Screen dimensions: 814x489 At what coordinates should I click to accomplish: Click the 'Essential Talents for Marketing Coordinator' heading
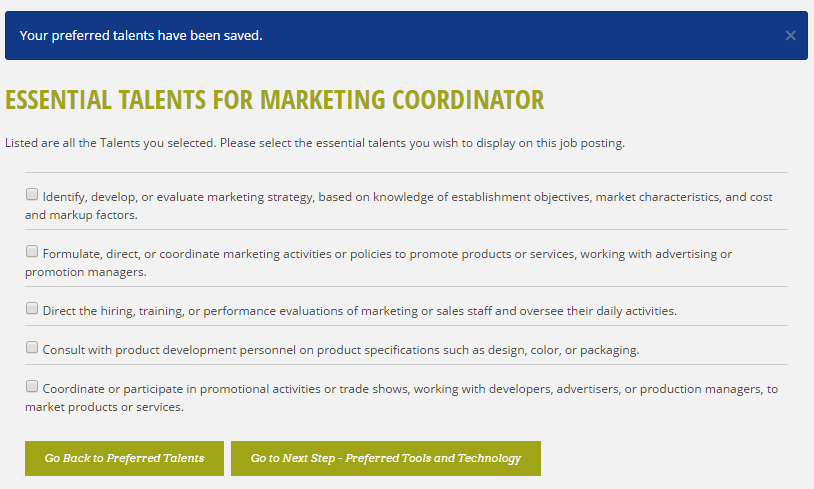tap(275, 100)
